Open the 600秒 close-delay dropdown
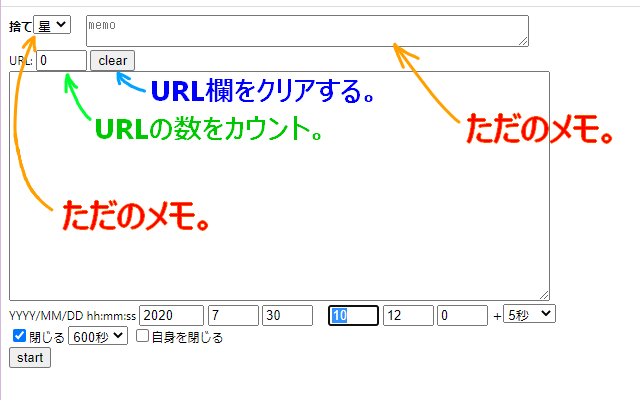Image resolution: width=640 pixels, height=400 pixels. pyautogui.click(x=98, y=336)
